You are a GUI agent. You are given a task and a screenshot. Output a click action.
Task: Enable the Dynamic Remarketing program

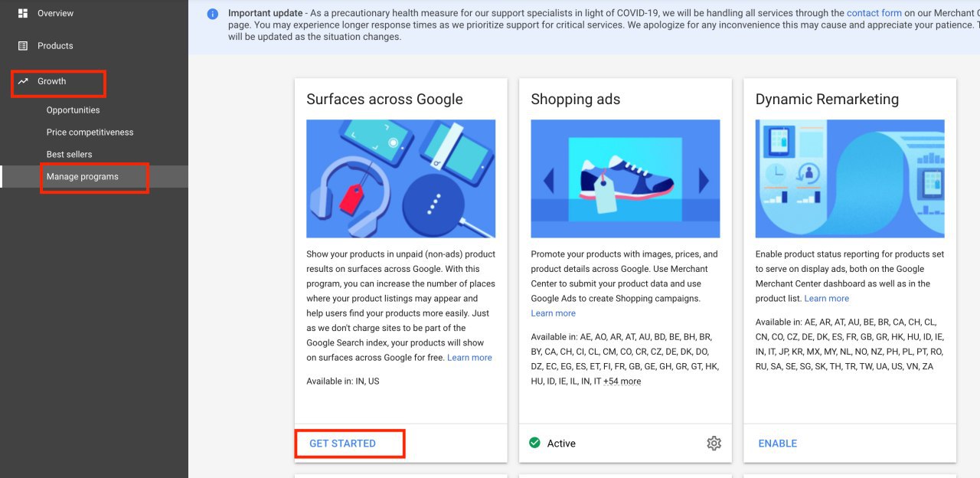(777, 444)
